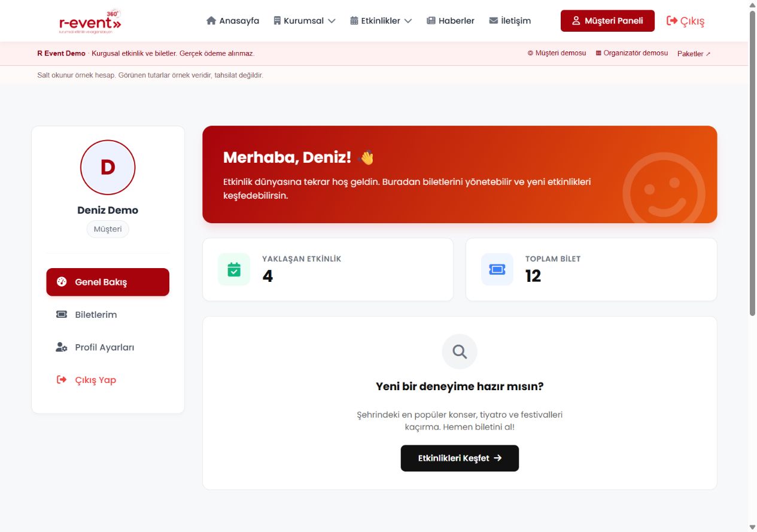Click the r-event 360 logo
Viewport: 757px width, 532px height.
click(90, 22)
